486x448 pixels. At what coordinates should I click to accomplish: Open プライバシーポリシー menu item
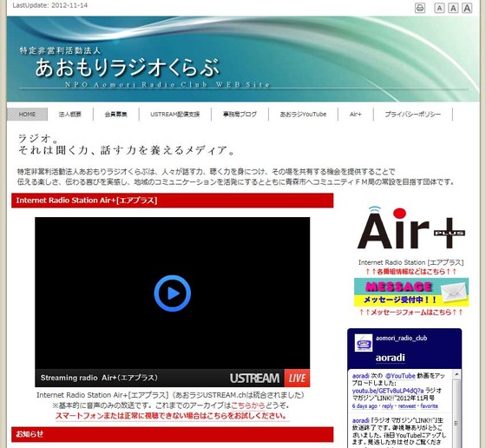(413, 114)
